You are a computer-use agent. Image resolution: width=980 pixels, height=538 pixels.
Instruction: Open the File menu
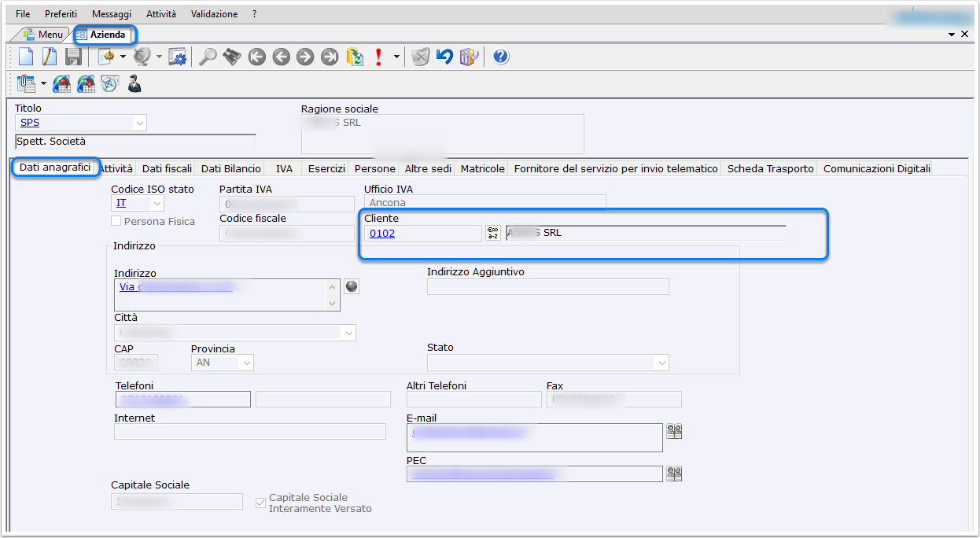(x=23, y=14)
